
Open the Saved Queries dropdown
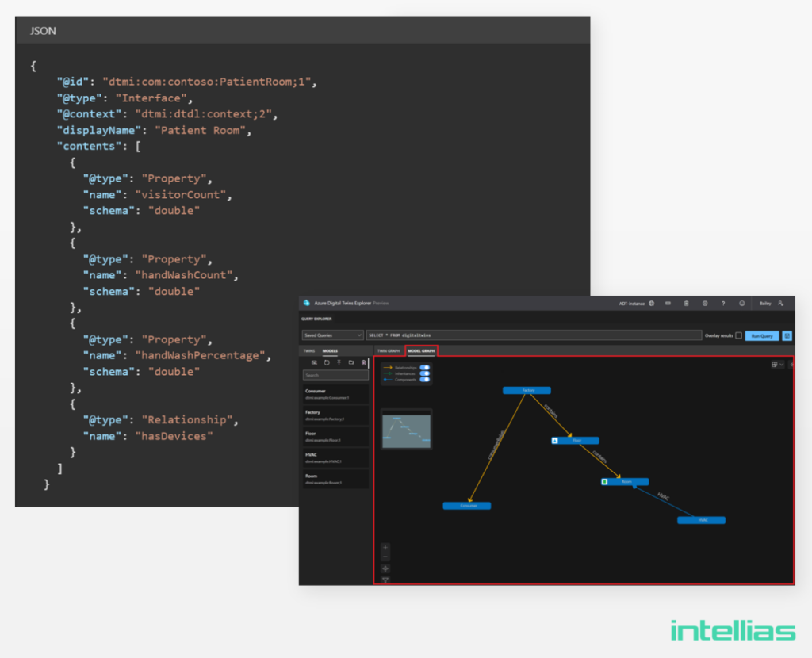coord(332,335)
